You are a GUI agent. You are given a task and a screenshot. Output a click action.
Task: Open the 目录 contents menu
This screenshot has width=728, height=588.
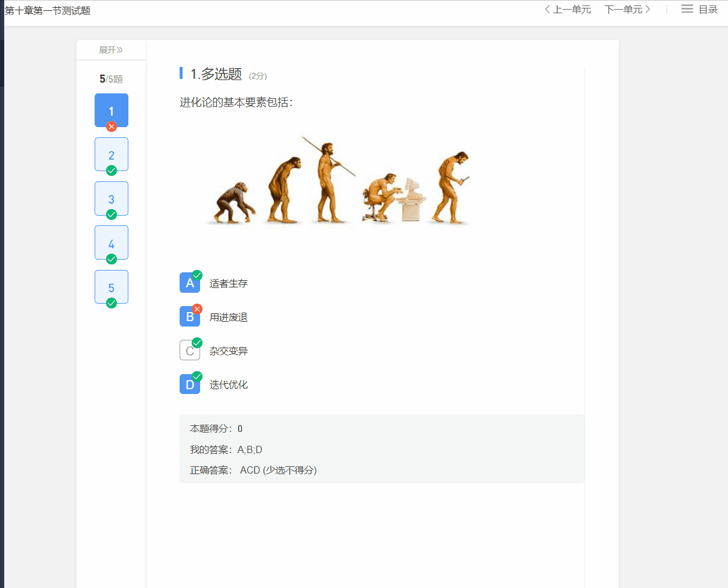(x=700, y=10)
